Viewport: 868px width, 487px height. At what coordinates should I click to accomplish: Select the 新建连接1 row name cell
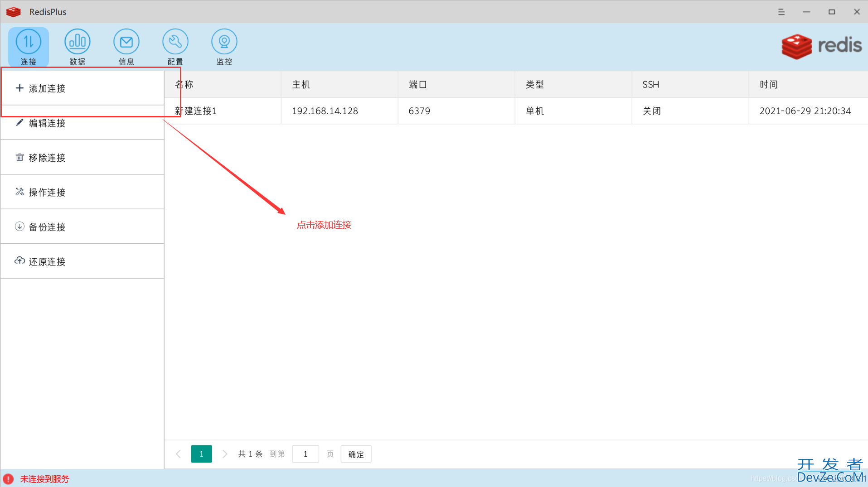(223, 111)
